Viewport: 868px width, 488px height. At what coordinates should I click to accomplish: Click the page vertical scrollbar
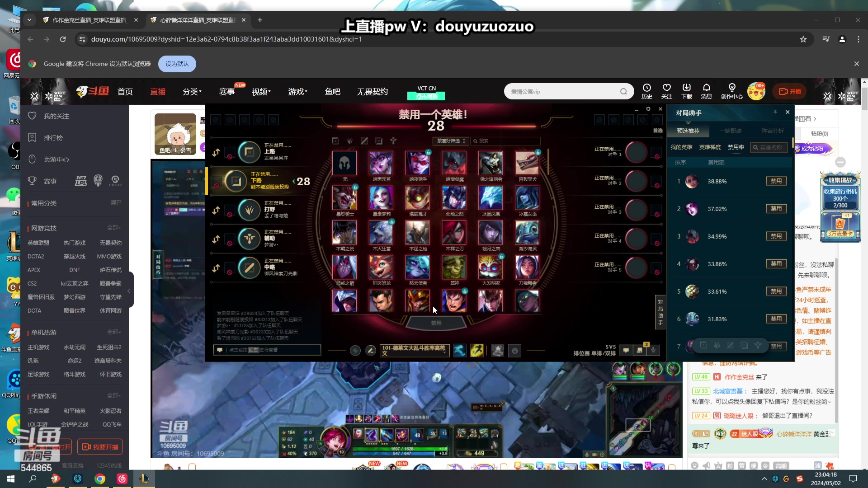(x=864, y=99)
